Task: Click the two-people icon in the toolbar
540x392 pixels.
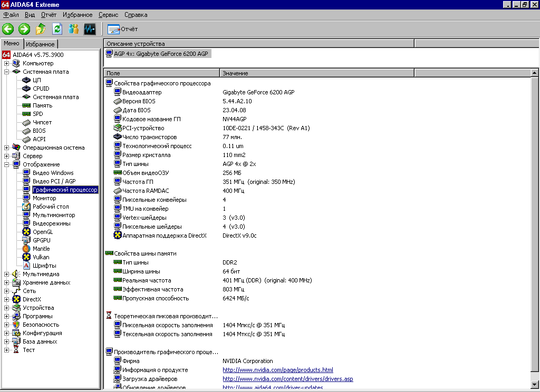Action: pyautogui.click(x=73, y=29)
